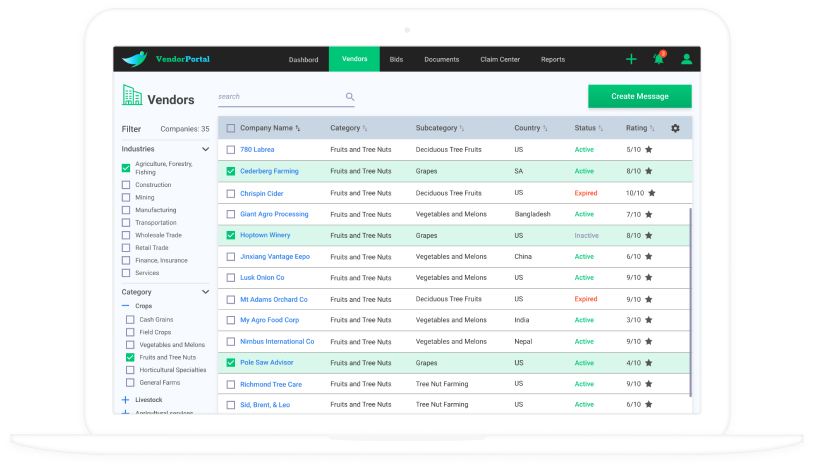Open the notifications bell icon
This screenshot has width=814, height=468.
coord(659,58)
